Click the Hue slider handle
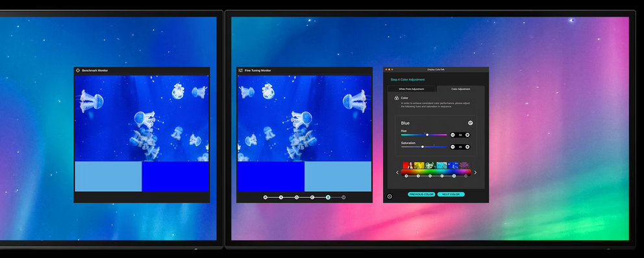This screenshot has height=258, width=644. 427,135
